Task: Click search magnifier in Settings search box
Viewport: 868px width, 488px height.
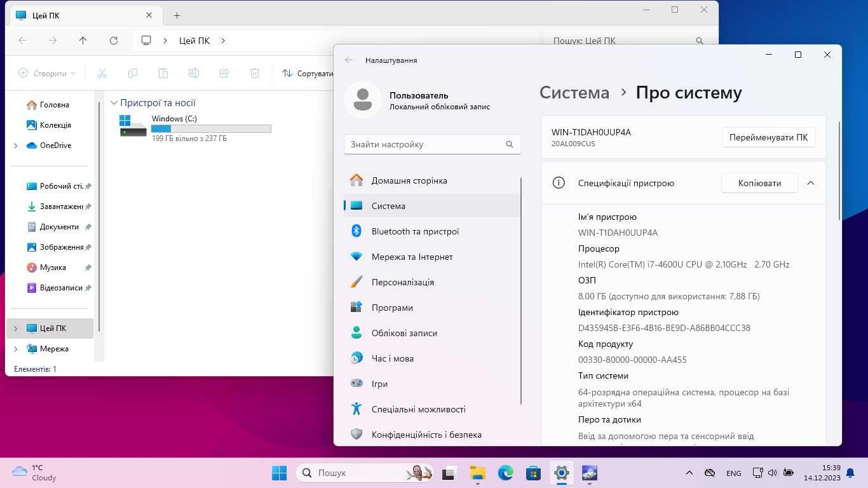Action: (x=510, y=144)
